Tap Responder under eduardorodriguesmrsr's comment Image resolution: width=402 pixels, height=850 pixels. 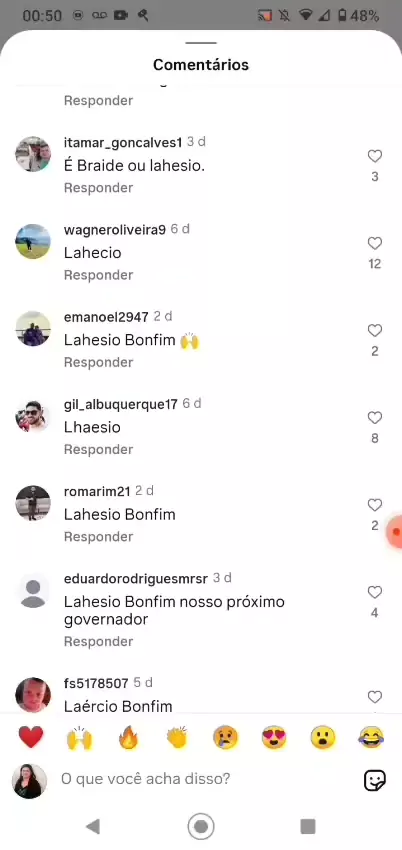click(x=98, y=641)
